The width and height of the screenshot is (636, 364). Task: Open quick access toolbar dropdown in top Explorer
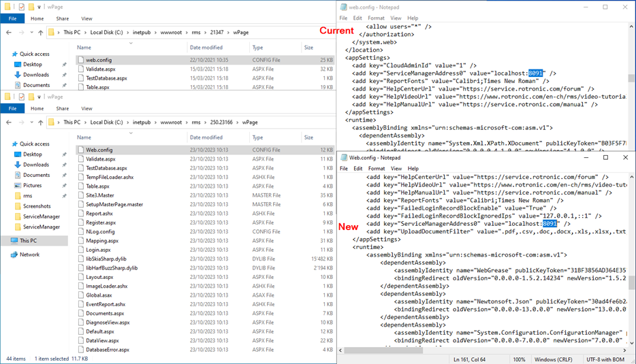pos(39,7)
